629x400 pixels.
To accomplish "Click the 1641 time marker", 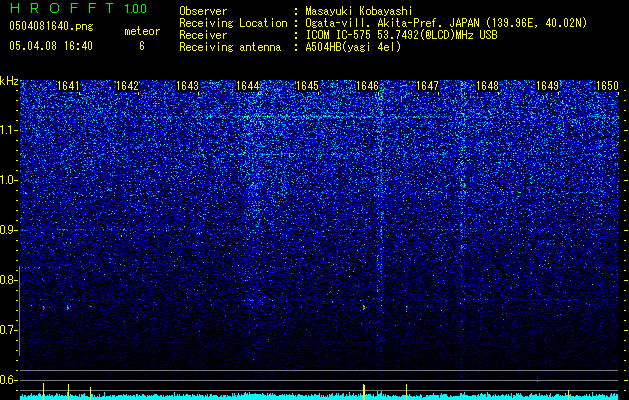I will tap(68, 86).
